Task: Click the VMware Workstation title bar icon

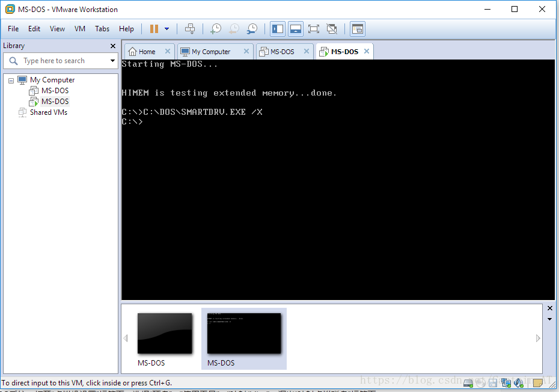Action: 10,9
